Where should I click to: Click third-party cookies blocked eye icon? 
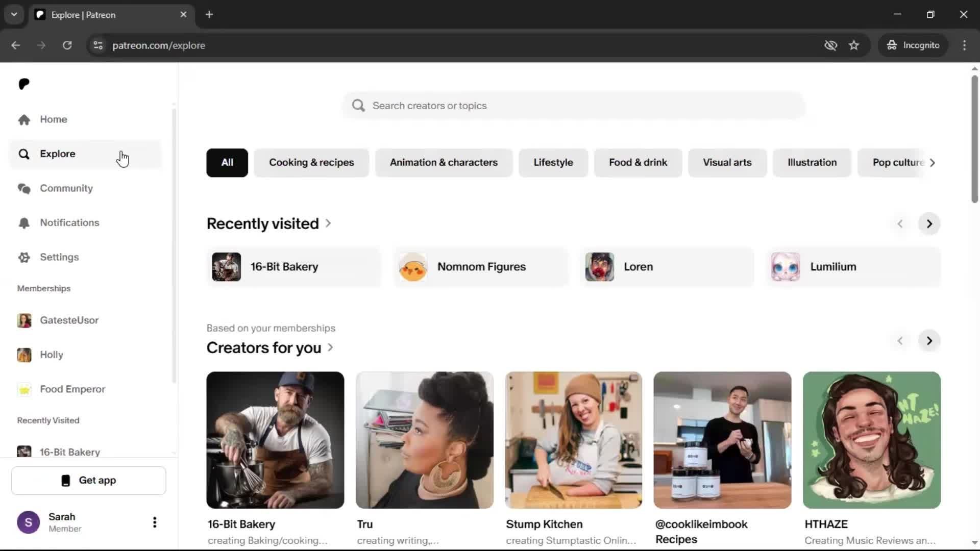tap(830, 45)
